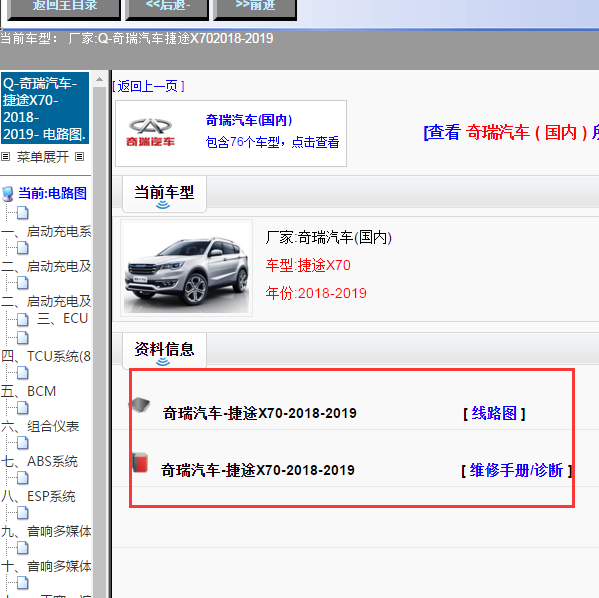The height and width of the screenshot is (598, 599).
Task: Open 奇瑞汽车(国内) brand link
Action: (x=249, y=120)
